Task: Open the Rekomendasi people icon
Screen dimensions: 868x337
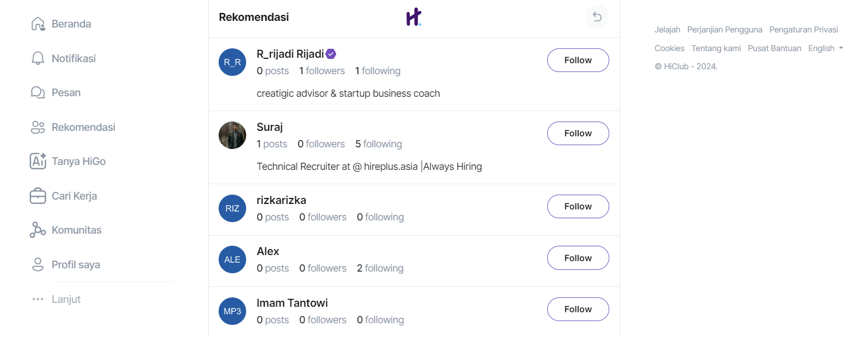Action: click(x=38, y=127)
